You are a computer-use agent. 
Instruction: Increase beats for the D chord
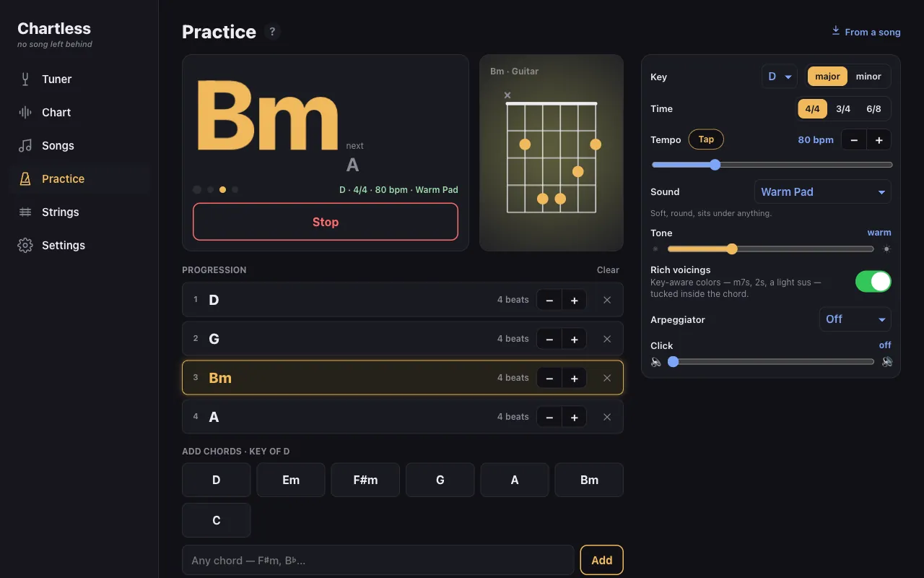[575, 300]
